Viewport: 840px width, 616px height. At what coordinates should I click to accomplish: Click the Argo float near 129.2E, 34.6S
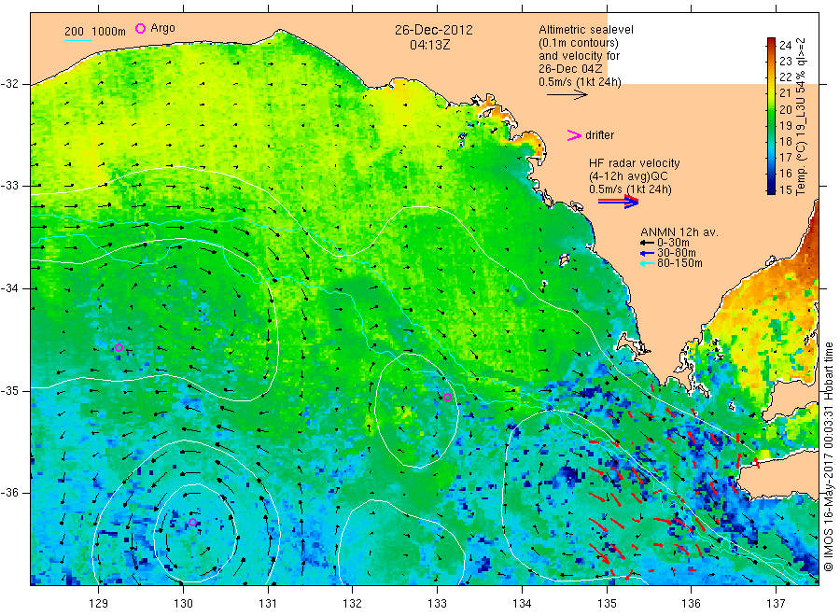click(x=119, y=347)
